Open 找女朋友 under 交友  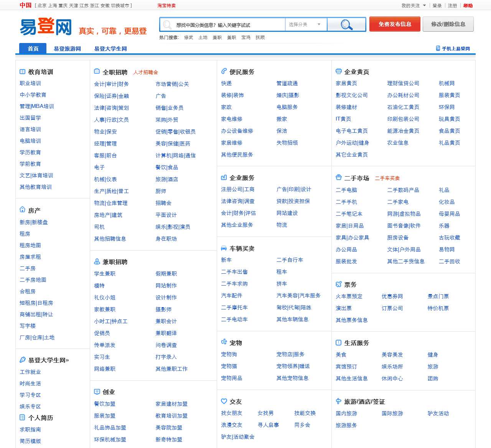click(x=232, y=413)
